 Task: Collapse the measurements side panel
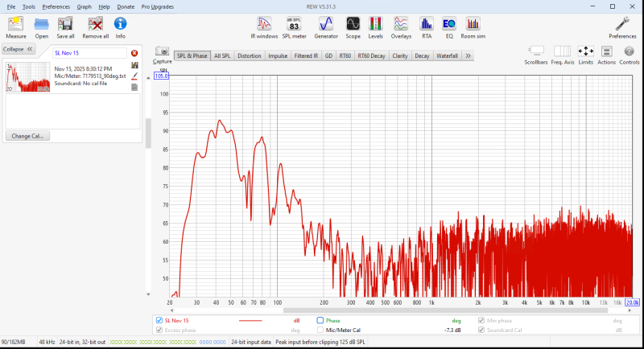click(x=18, y=49)
